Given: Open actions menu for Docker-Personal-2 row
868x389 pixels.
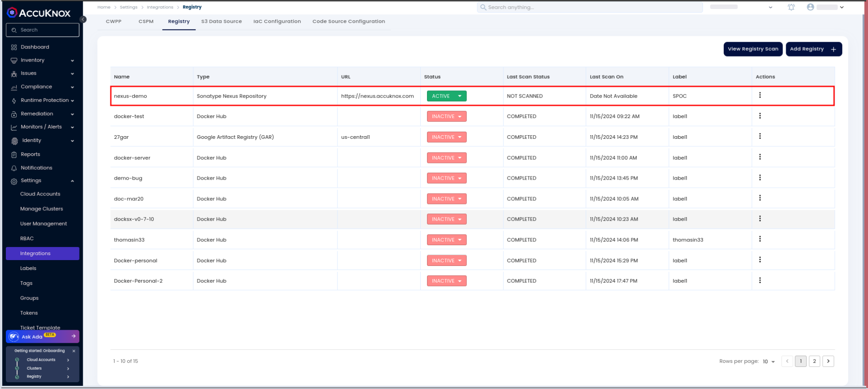Looking at the screenshot, I should point(760,280).
